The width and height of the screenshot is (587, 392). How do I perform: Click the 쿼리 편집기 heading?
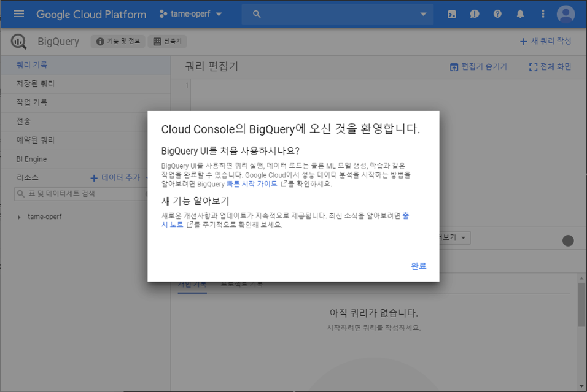click(211, 67)
